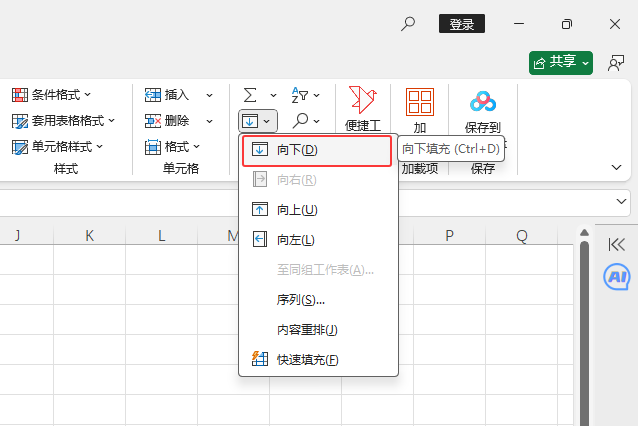Open the Sort and Filter A-Z icon

(x=300, y=95)
